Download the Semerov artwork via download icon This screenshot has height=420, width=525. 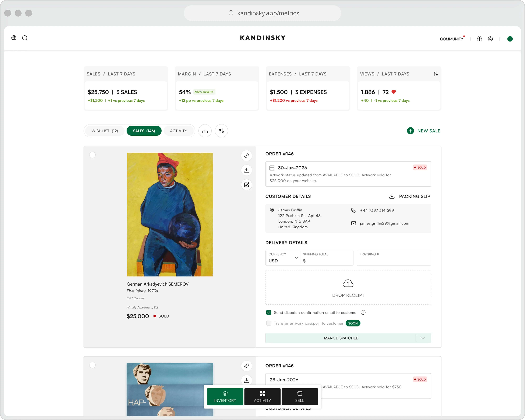tap(246, 170)
